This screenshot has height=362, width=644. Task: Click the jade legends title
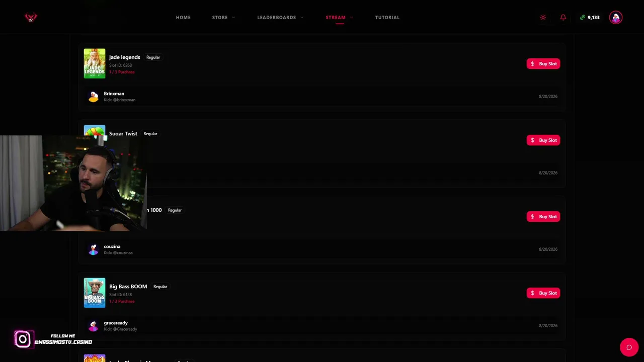(x=125, y=57)
